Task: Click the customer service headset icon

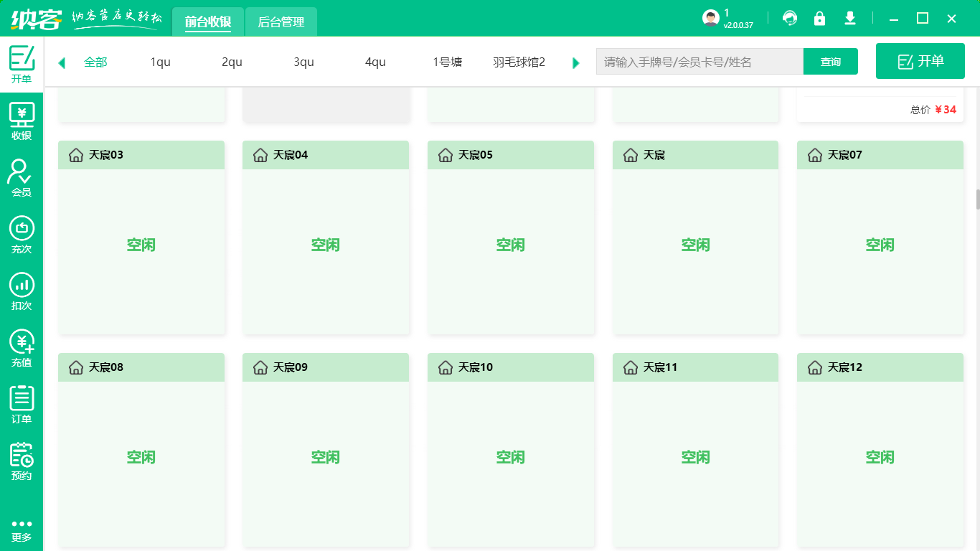Action: (790, 19)
